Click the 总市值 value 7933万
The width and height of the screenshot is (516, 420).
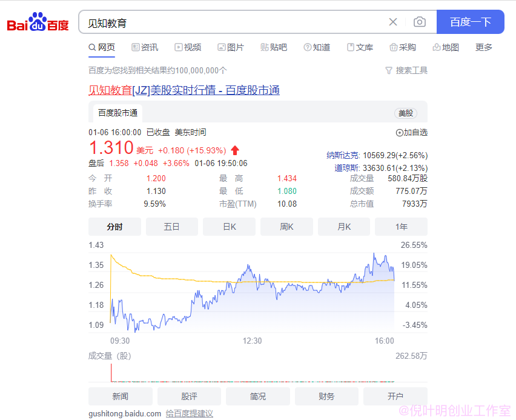click(x=415, y=204)
